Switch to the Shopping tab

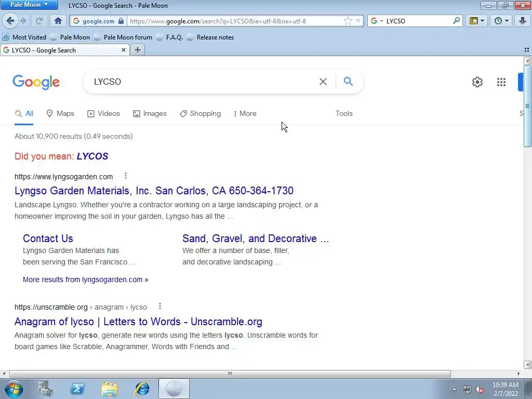tap(200, 114)
